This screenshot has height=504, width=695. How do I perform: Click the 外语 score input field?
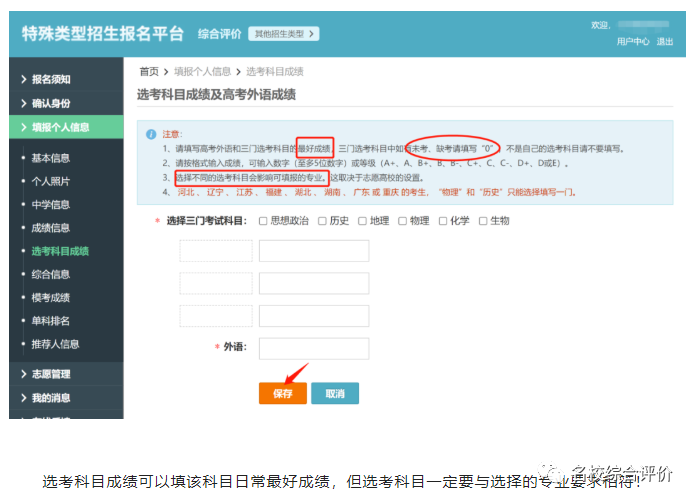click(314, 348)
